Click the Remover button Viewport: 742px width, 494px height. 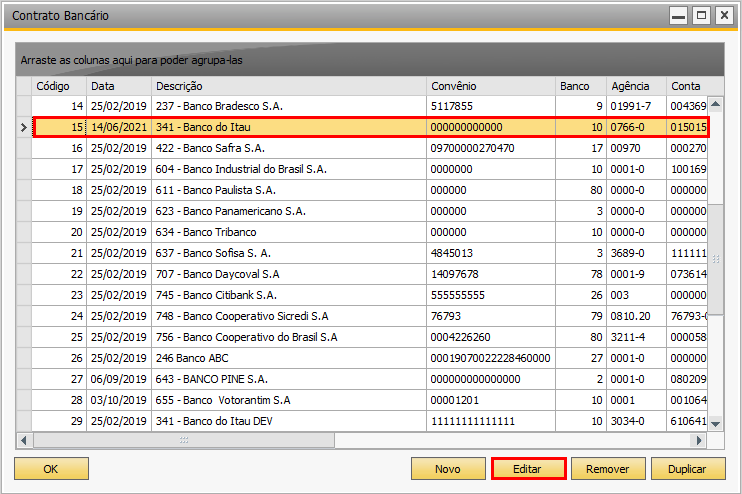coord(608,468)
